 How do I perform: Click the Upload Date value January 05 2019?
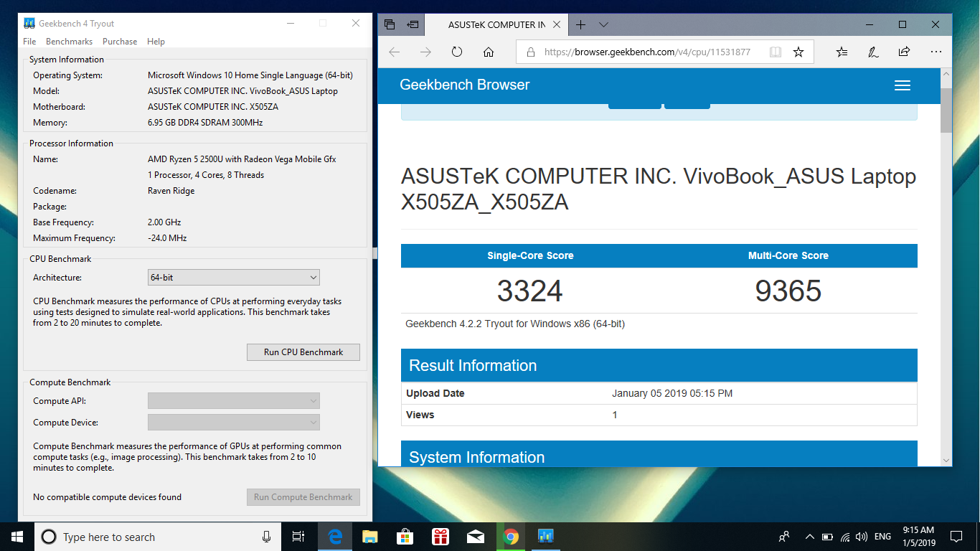point(672,393)
